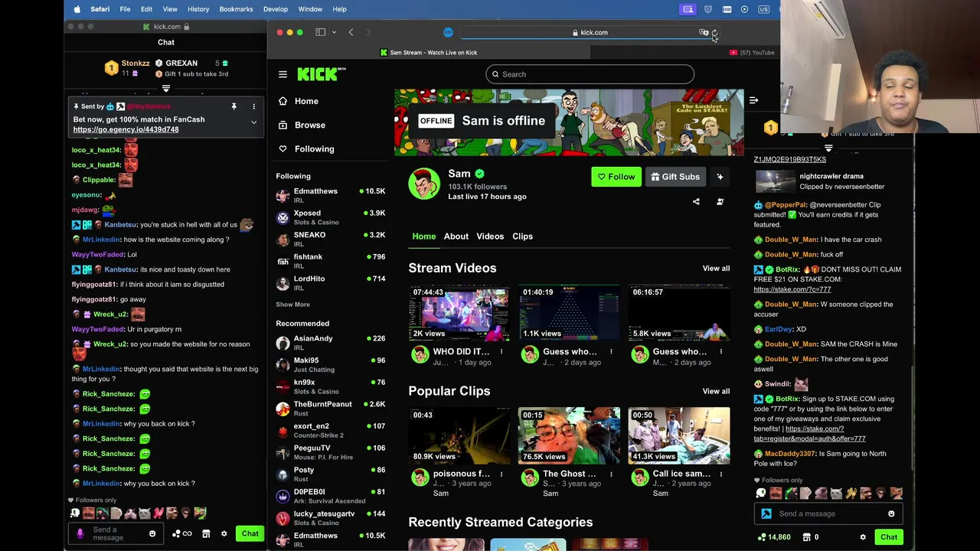Click the sparkle button next to Gift Subs
The image size is (980, 551).
[x=720, y=177]
